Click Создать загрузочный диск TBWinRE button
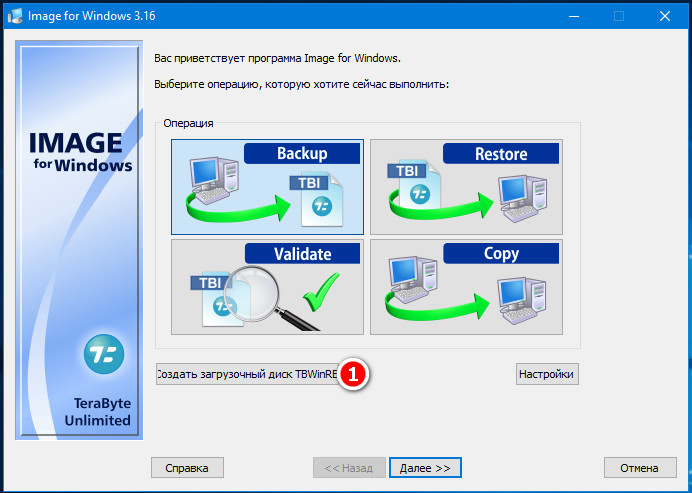This screenshot has width=692, height=493. (x=248, y=374)
